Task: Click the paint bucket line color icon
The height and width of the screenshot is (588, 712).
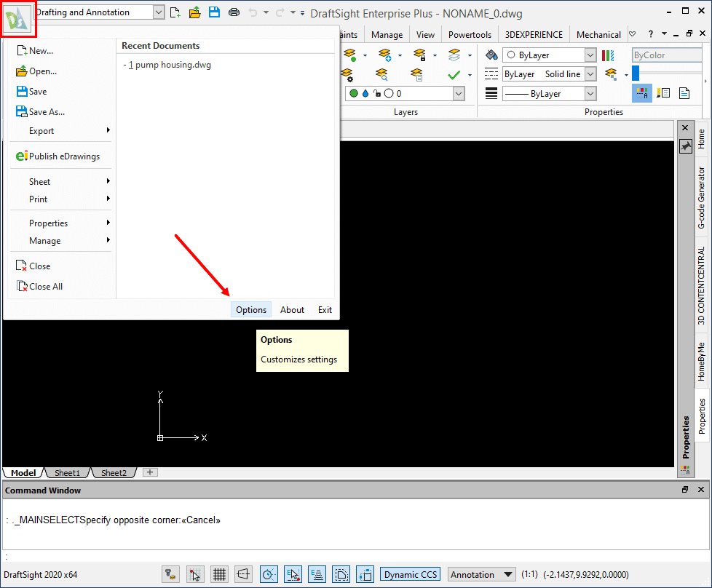Action: pos(491,55)
